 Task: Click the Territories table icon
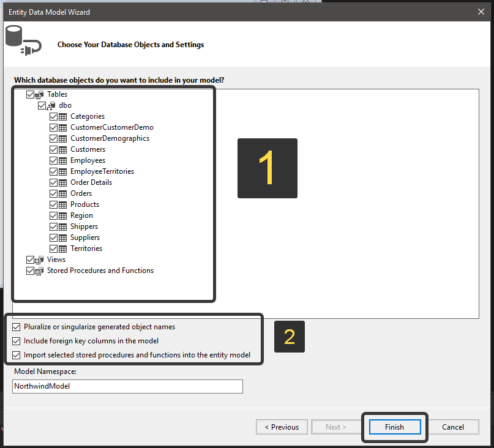click(x=62, y=249)
